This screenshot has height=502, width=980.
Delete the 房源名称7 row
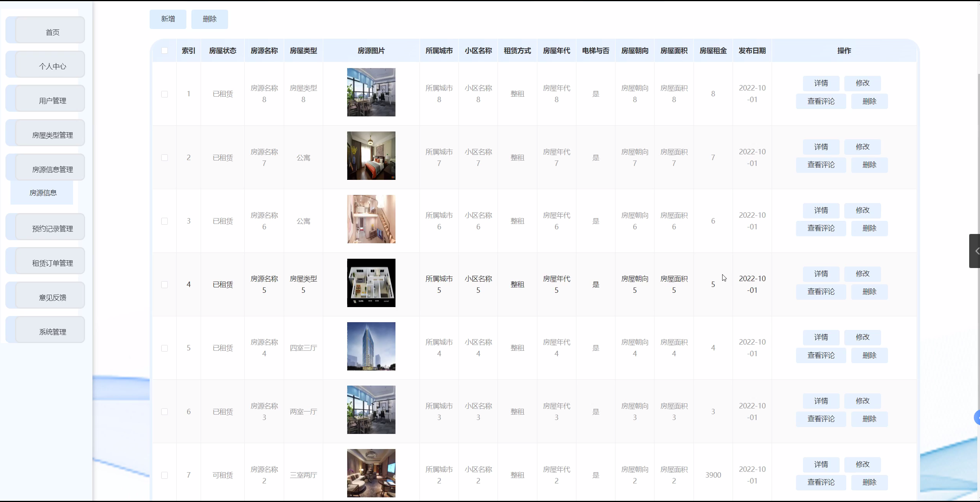pos(869,165)
